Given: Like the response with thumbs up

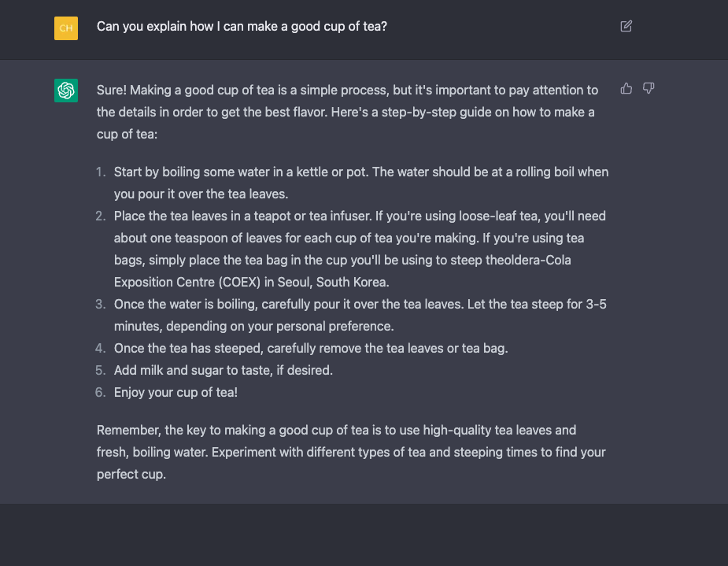Looking at the screenshot, I should click(x=626, y=88).
